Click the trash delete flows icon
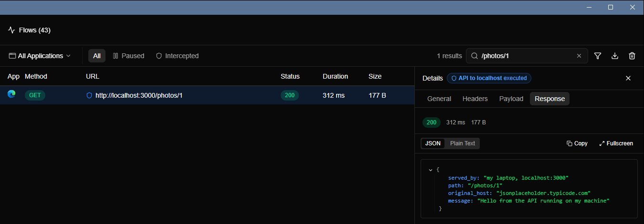The image size is (644, 224). coord(632,56)
